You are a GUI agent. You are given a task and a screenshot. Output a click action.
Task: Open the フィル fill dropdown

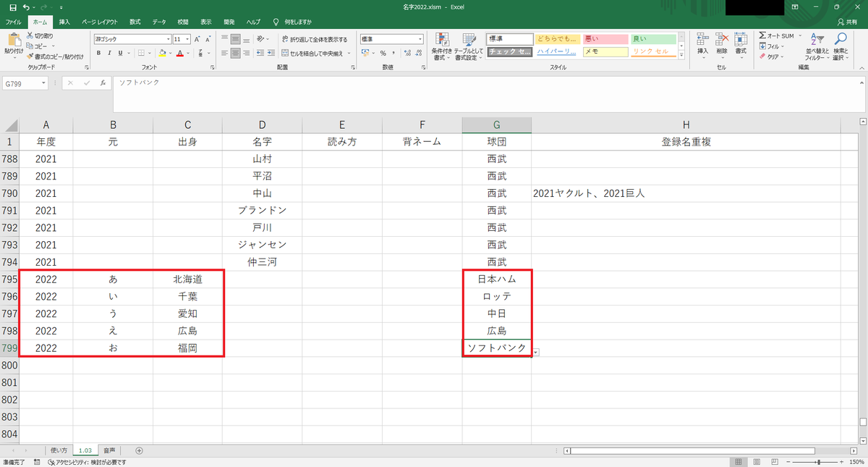(x=772, y=46)
